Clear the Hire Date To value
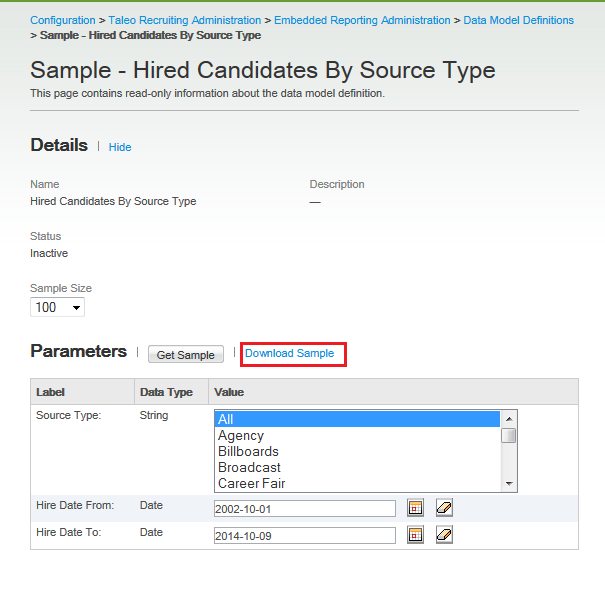The height and width of the screenshot is (593, 605). tap(444, 534)
